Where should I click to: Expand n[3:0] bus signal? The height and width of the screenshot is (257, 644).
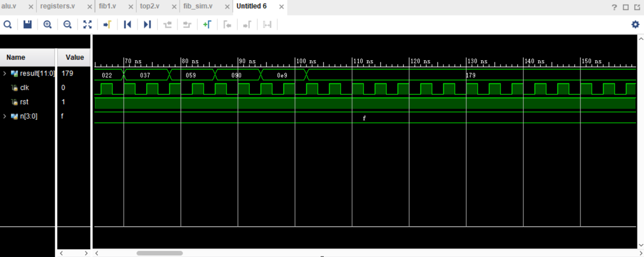click(5, 116)
